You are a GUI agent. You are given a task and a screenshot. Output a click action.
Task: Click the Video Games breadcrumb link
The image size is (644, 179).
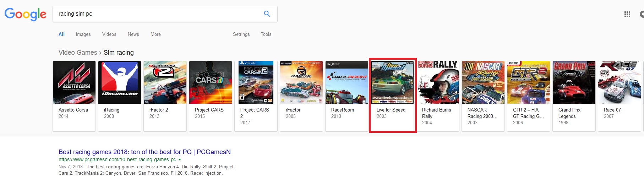pos(78,53)
